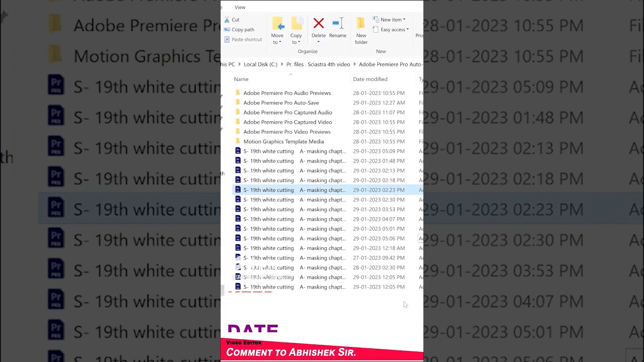Click the New item icon

click(x=376, y=20)
